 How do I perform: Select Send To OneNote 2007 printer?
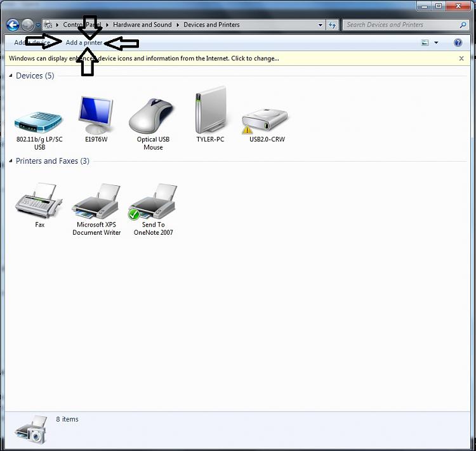point(152,202)
